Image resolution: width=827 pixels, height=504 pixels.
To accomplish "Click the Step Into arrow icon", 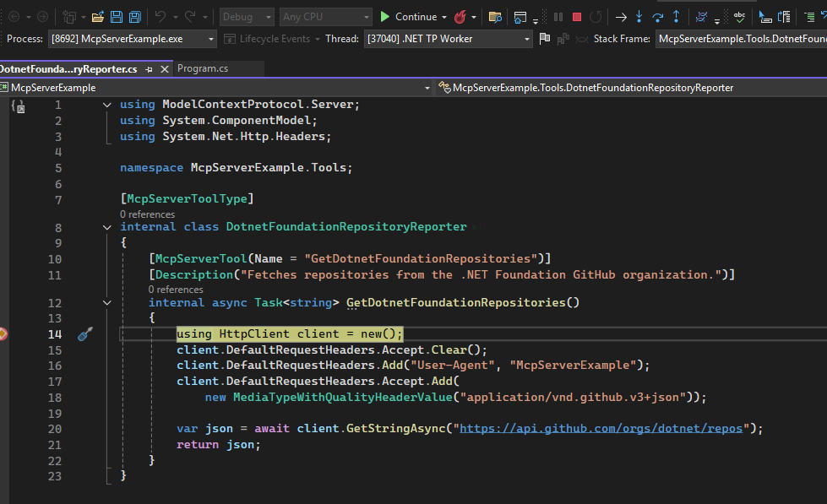I will [639, 17].
